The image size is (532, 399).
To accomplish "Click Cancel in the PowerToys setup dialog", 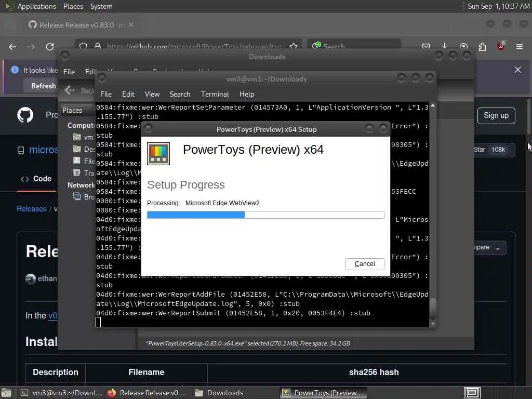I will click(x=365, y=264).
